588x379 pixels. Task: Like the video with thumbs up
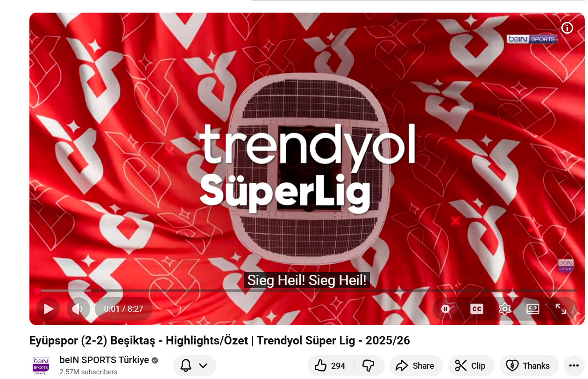click(331, 366)
